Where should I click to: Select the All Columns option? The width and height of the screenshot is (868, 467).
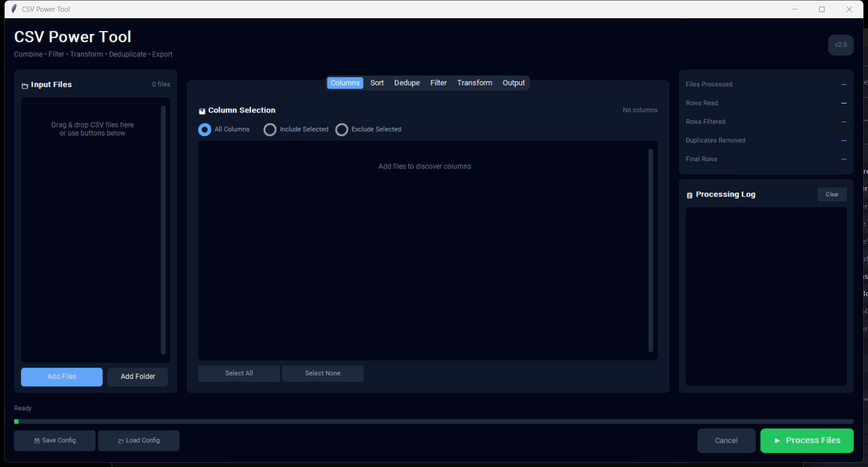click(x=205, y=129)
